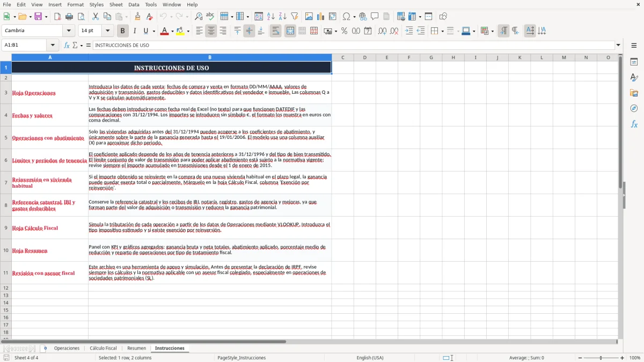Expand the borders dropdown arrow

click(442, 31)
